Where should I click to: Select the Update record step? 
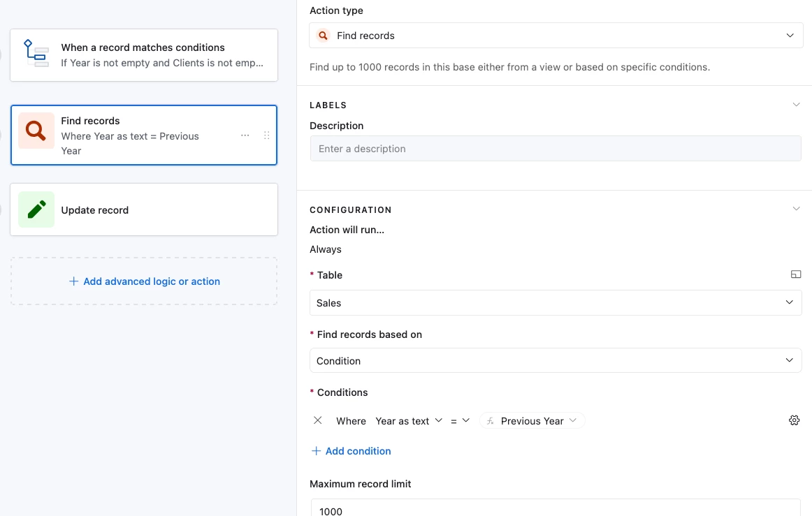[x=144, y=209]
